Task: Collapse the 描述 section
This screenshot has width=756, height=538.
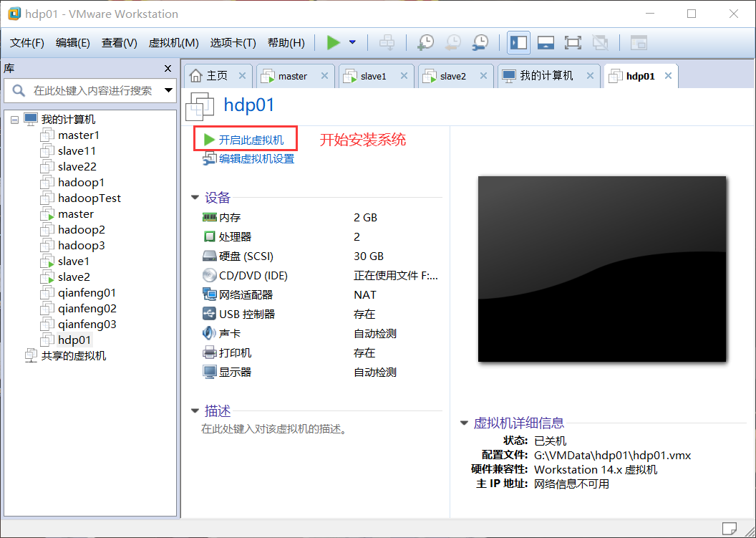Action: 195,411
